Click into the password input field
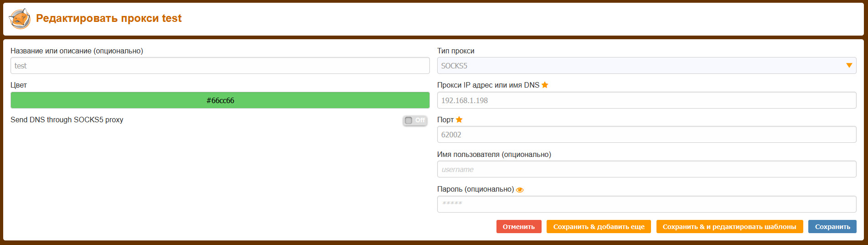This screenshot has height=245, width=868. point(646,204)
